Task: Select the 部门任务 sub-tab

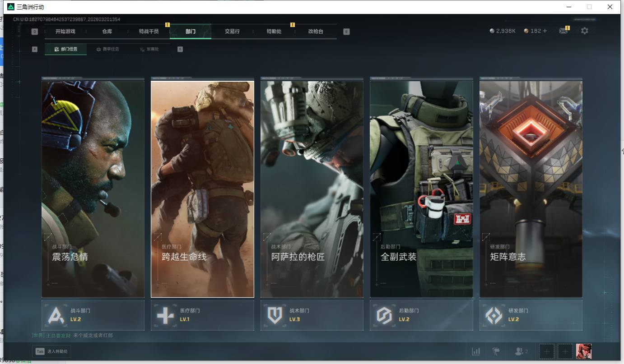Action: click(66, 49)
